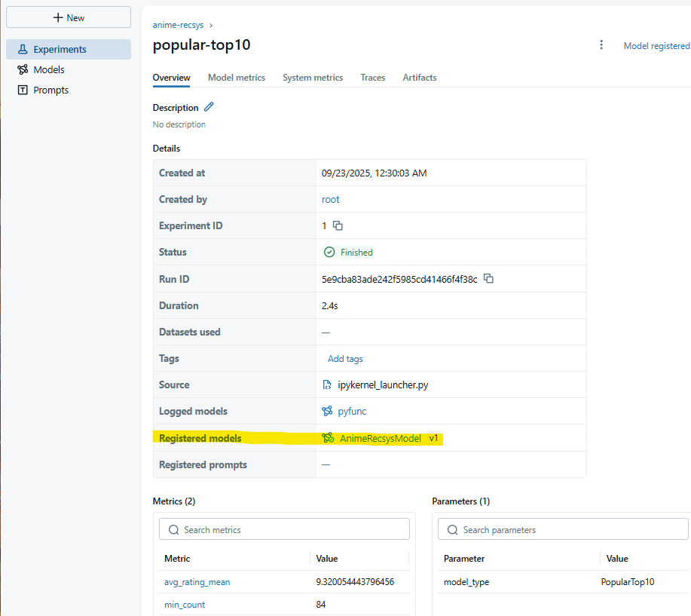Click Add tags in the Tags row
The image size is (691, 616).
coord(345,359)
